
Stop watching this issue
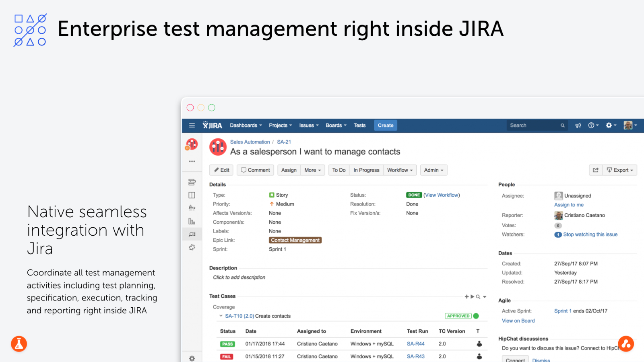coord(590,234)
